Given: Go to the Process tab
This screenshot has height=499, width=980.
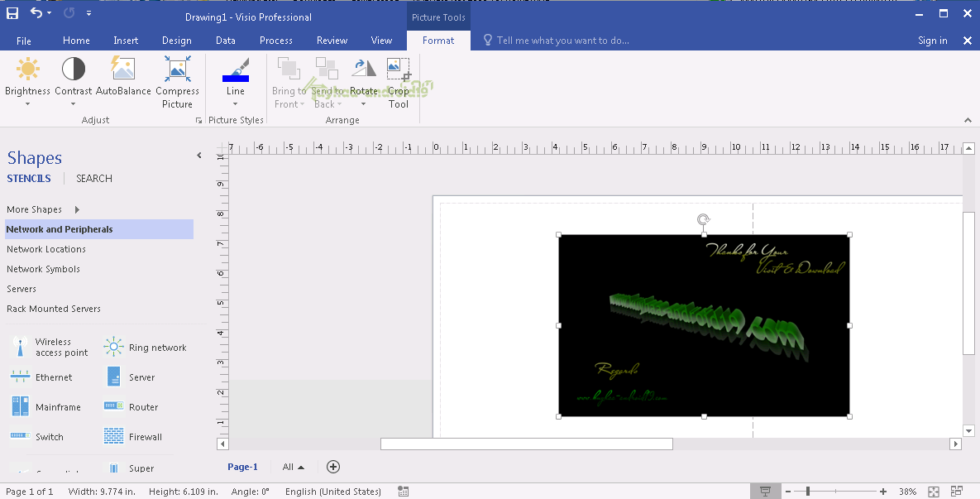Looking at the screenshot, I should [x=275, y=41].
